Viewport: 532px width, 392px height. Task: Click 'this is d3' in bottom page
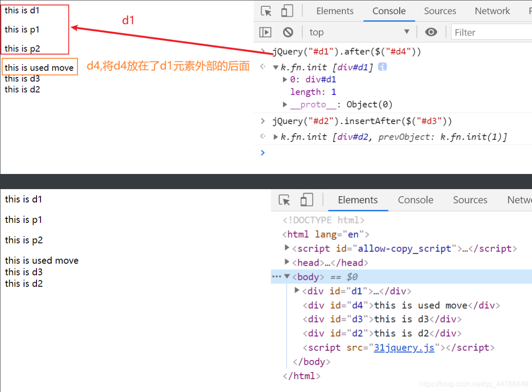(24, 272)
